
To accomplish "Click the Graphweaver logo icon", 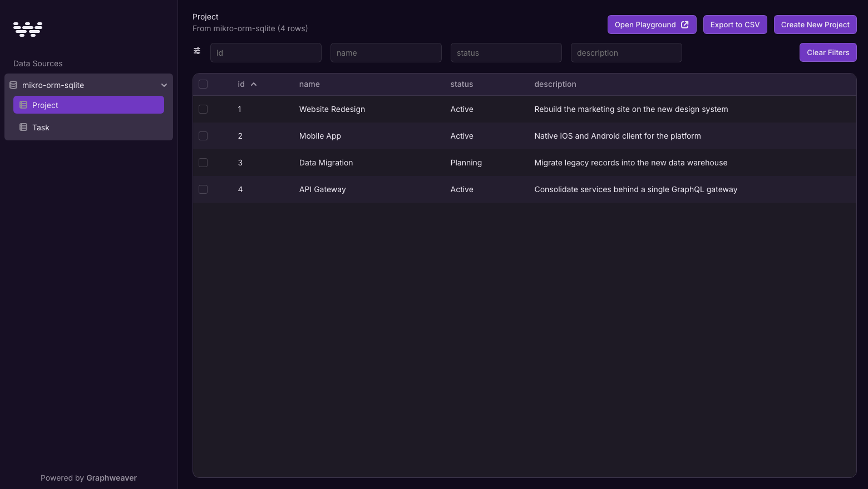I will pyautogui.click(x=28, y=29).
